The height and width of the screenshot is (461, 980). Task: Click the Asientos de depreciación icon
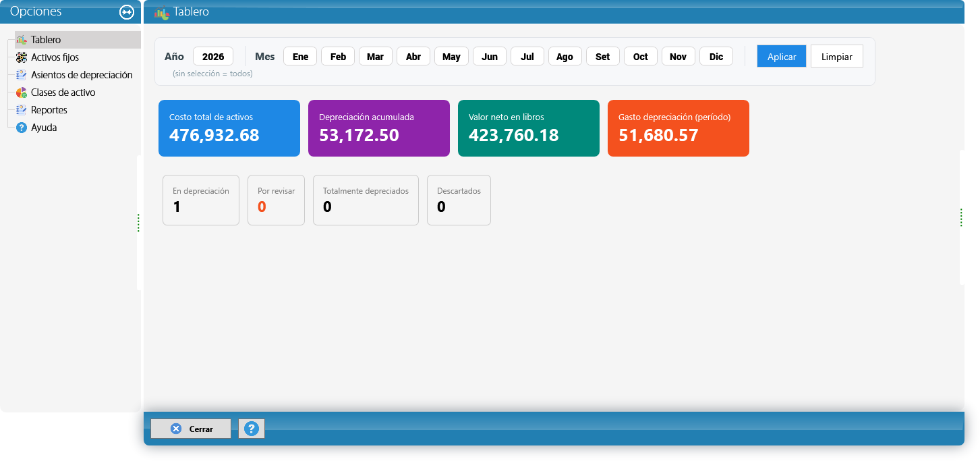[21, 75]
